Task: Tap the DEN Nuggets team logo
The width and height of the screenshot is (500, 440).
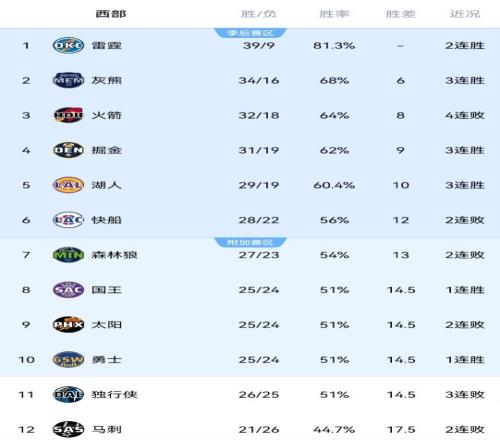Action: pyautogui.click(x=68, y=150)
